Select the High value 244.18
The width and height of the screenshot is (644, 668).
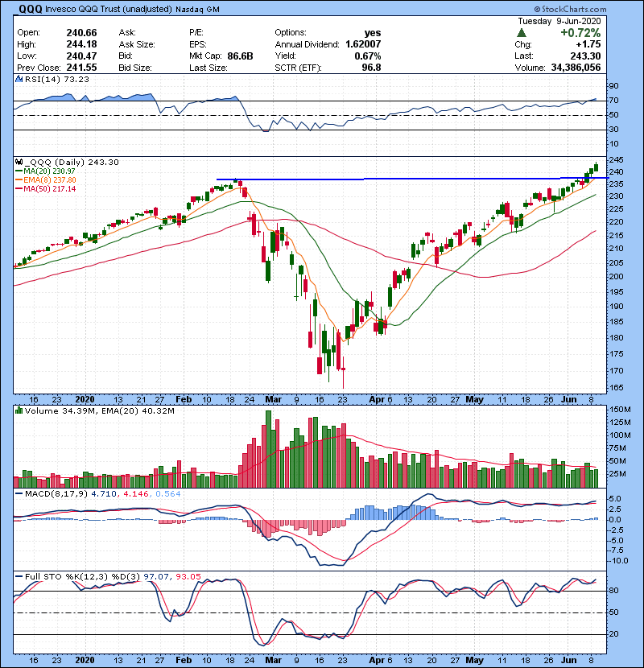point(81,44)
